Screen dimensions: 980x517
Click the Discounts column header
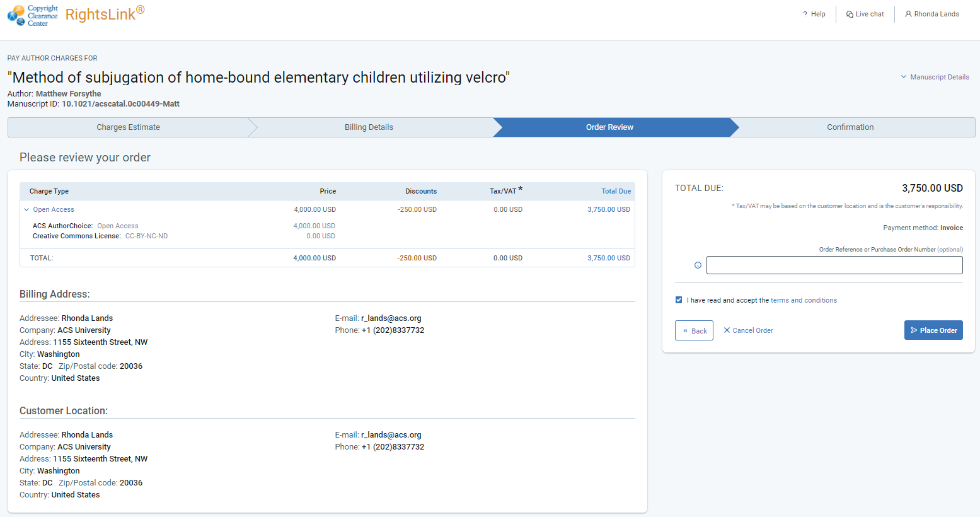421,191
